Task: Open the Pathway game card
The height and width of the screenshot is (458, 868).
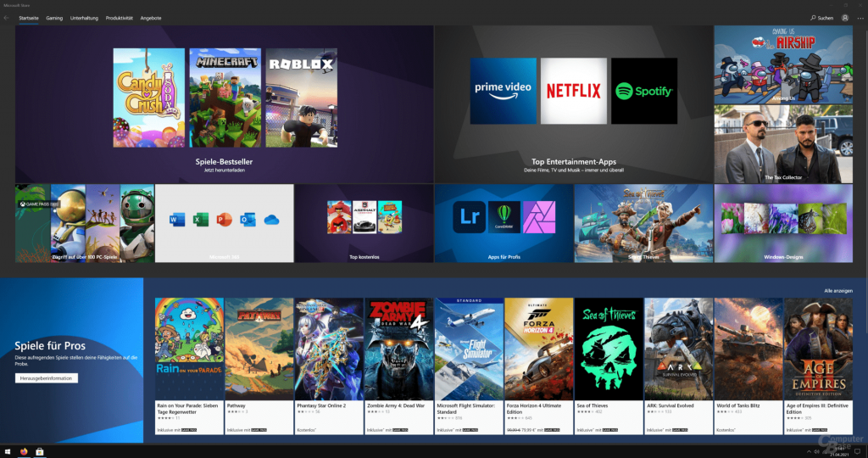Action: point(259,366)
